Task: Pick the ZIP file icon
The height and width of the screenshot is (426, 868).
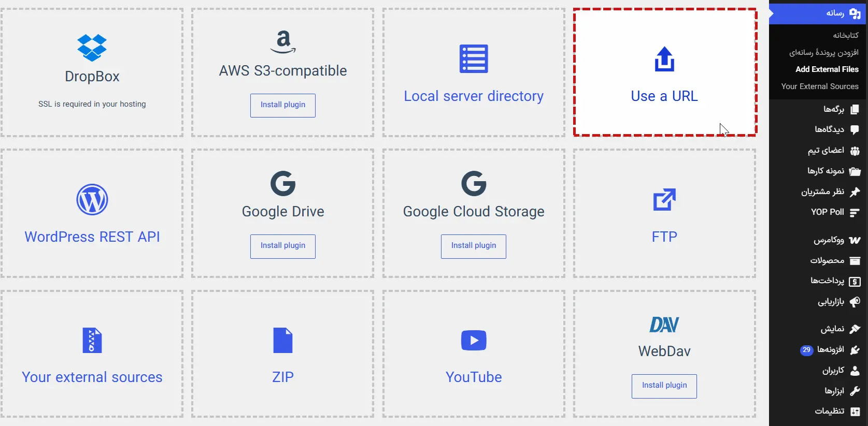Action: click(x=283, y=341)
